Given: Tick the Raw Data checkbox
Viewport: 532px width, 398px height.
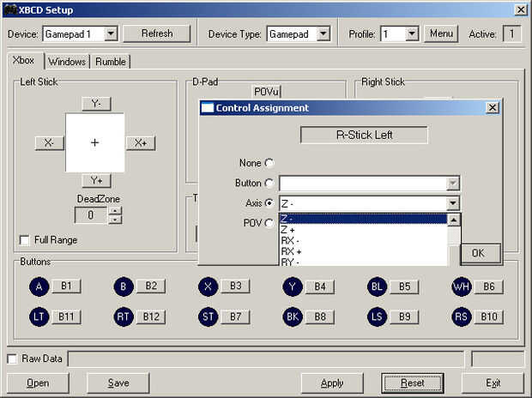Looking at the screenshot, I should pyautogui.click(x=12, y=359).
